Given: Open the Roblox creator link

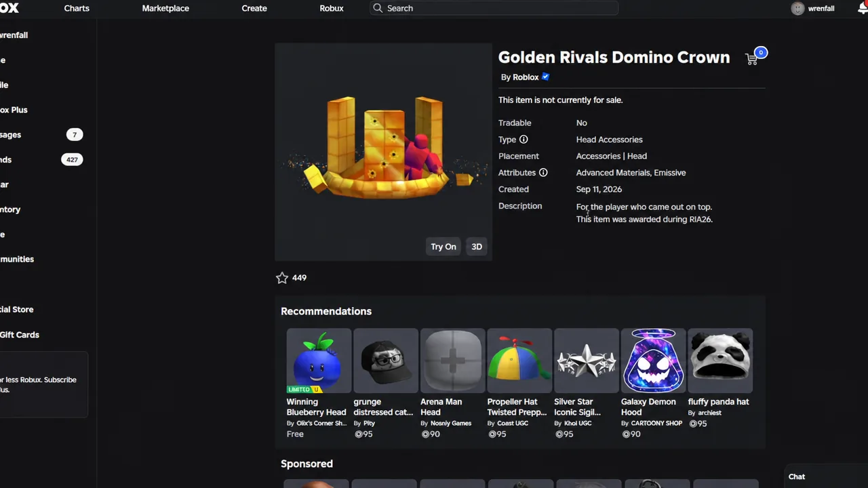Looking at the screenshot, I should tap(526, 77).
